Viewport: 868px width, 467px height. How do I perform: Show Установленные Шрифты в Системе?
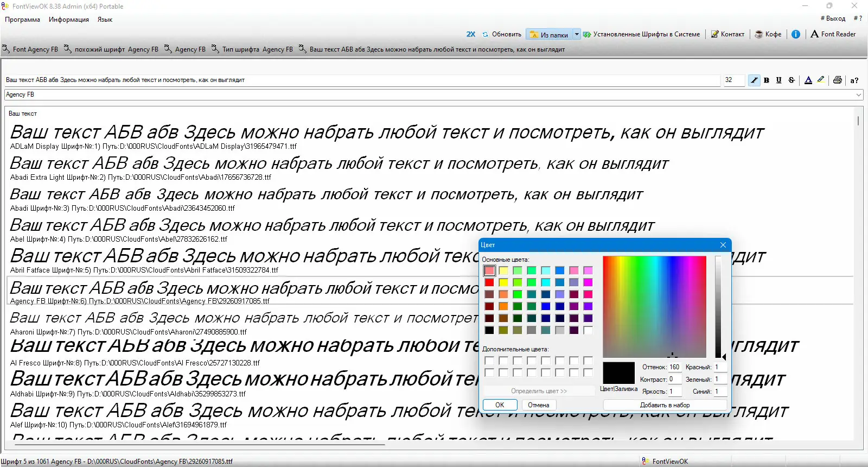(x=641, y=34)
